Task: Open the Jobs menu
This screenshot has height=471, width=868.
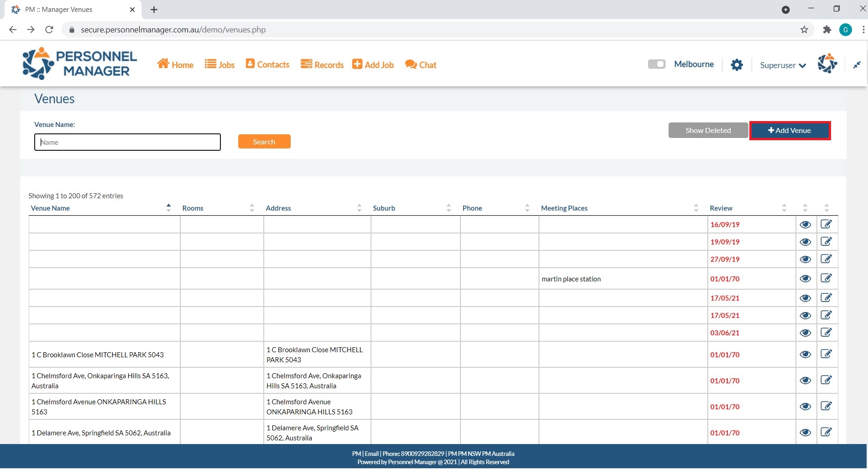Action: (x=220, y=65)
